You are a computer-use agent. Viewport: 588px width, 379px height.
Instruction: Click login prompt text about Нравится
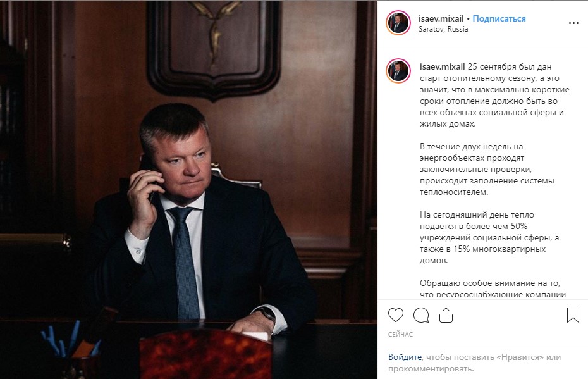coord(474,363)
